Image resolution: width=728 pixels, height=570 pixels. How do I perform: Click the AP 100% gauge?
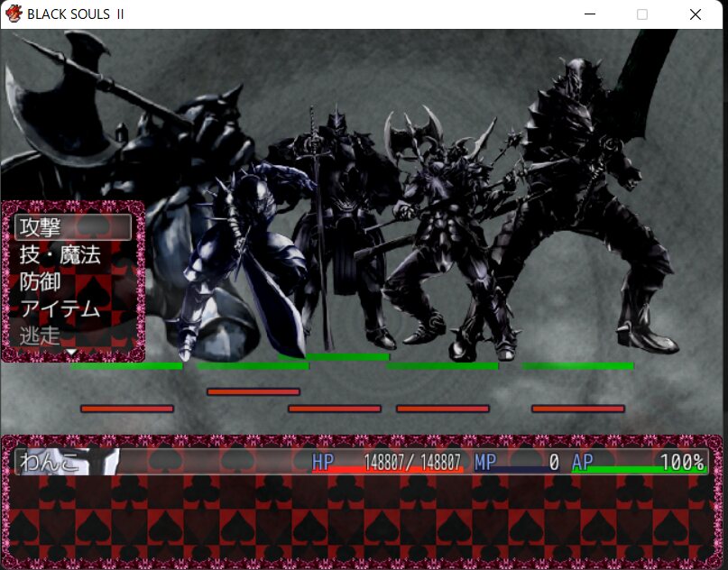640,463
